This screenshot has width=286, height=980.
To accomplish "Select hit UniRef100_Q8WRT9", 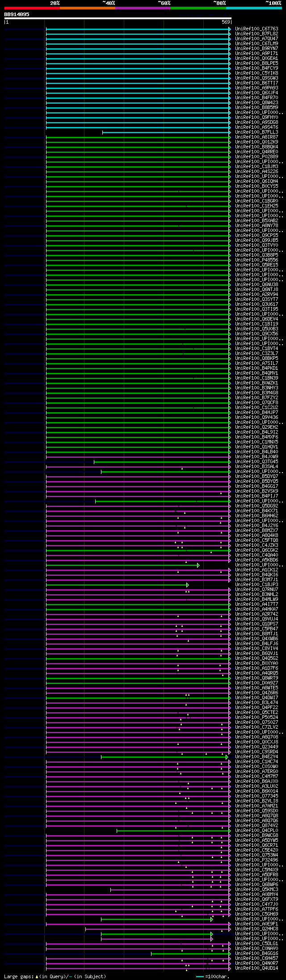I will (257, 678).
